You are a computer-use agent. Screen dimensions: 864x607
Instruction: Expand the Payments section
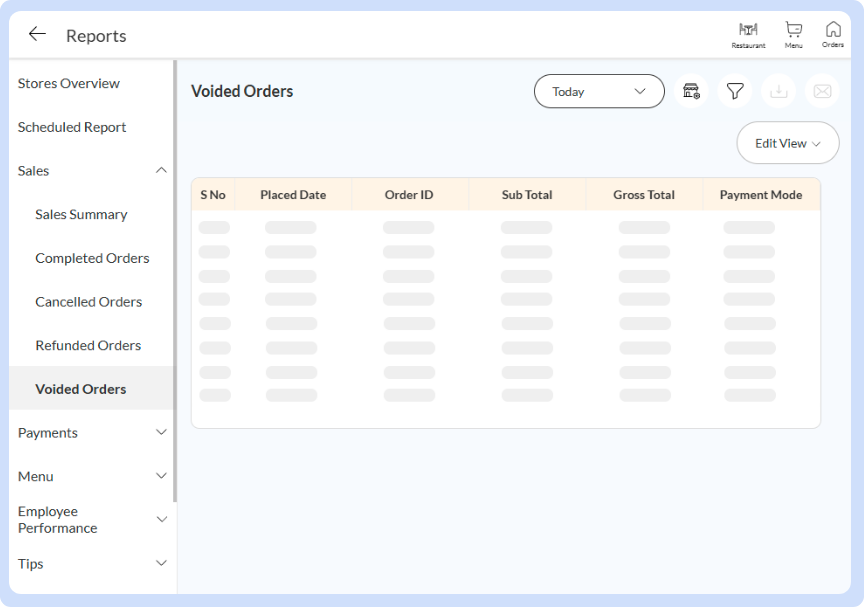161,433
